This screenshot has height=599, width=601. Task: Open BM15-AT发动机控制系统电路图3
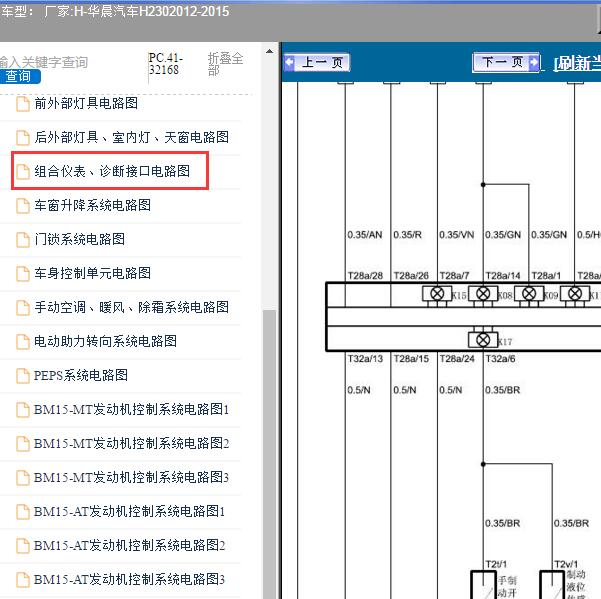tap(130, 579)
